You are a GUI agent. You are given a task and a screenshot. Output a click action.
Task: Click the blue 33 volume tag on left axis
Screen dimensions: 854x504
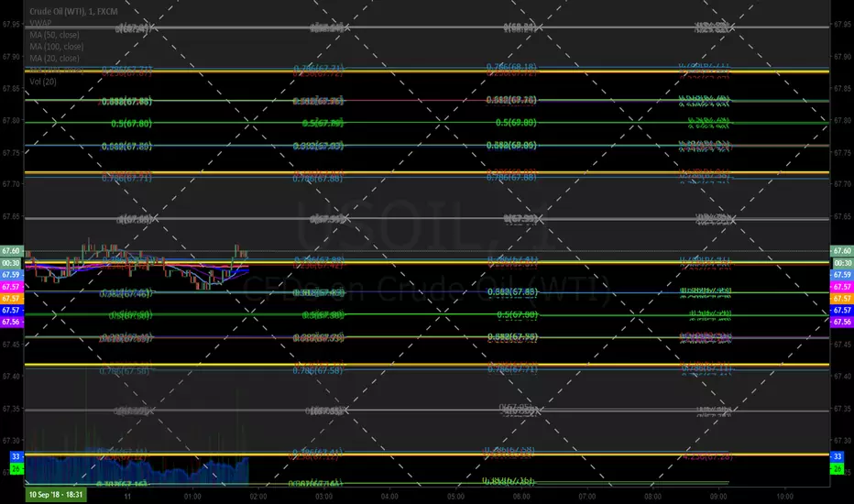pyautogui.click(x=16, y=456)
